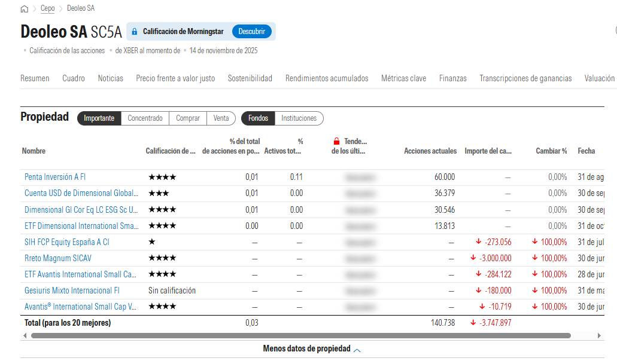Open Rreto Magnum SICAV fund link
Screen dimensions: 617x364
click(x=58, y=258)
